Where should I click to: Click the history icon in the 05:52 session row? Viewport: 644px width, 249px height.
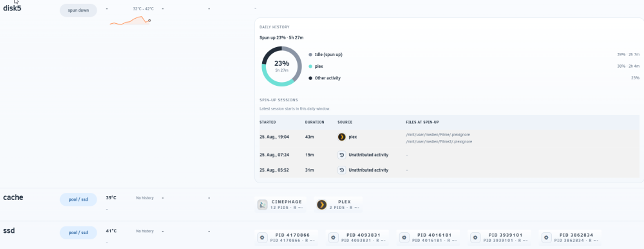342,170
